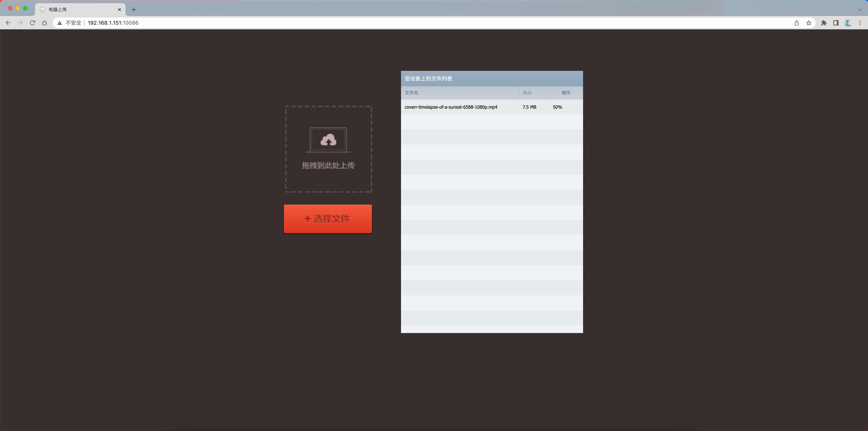The height and width of the screenshot is (431, 868).
Task: Open the share page icon
Action: (797, 23)
